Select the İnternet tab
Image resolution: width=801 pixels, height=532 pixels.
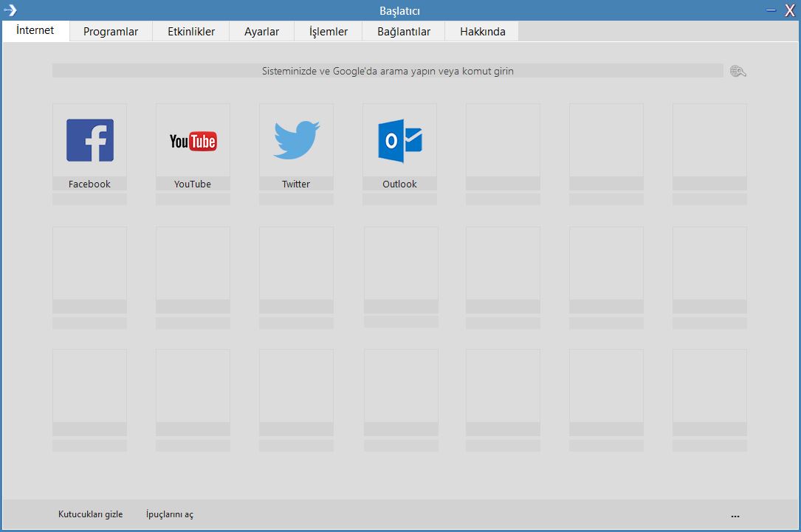35,31
